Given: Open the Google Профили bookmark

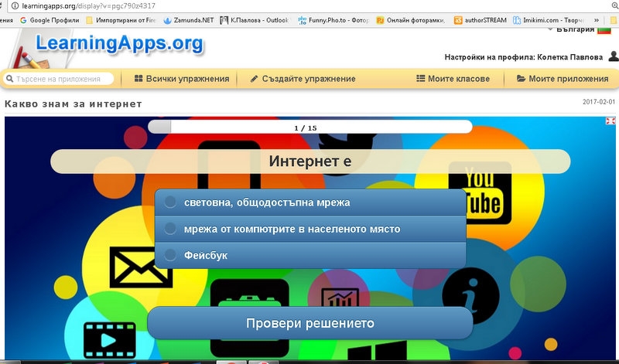Looking at the screenshot, I should 50,20.
